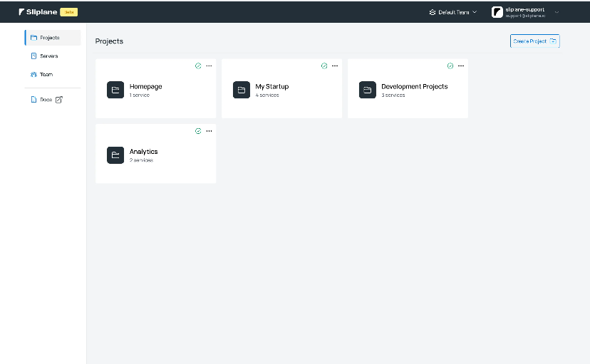Viewport: 590px width, 364px height.
Task: Click the Homepage project folder icon
Action: click(115, 90)
